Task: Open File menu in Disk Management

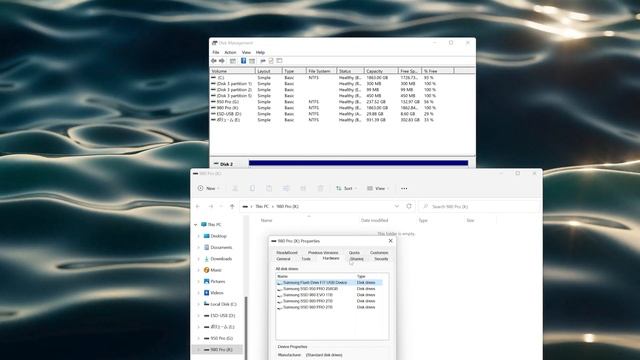Action: tap(216, 52)
